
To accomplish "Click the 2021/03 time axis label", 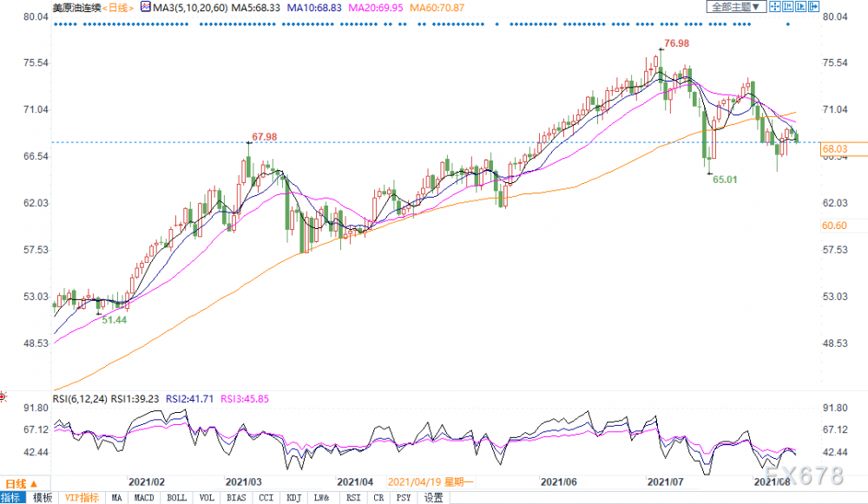I will [244, 481].
